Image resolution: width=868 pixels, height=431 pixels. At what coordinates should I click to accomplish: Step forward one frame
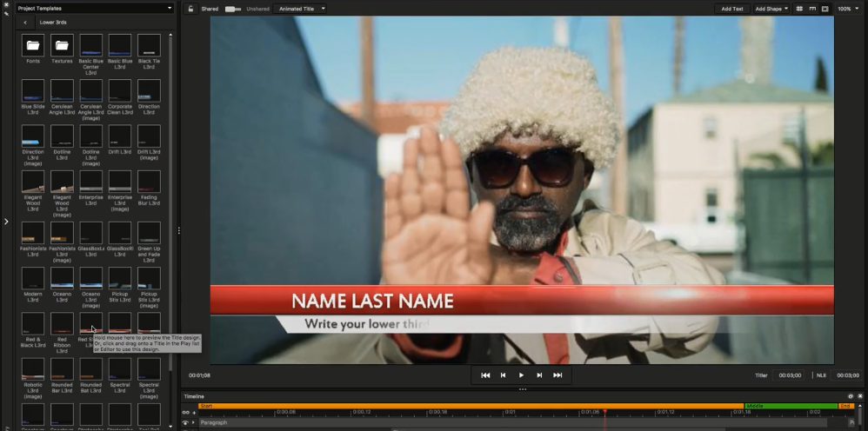[539, 375]
